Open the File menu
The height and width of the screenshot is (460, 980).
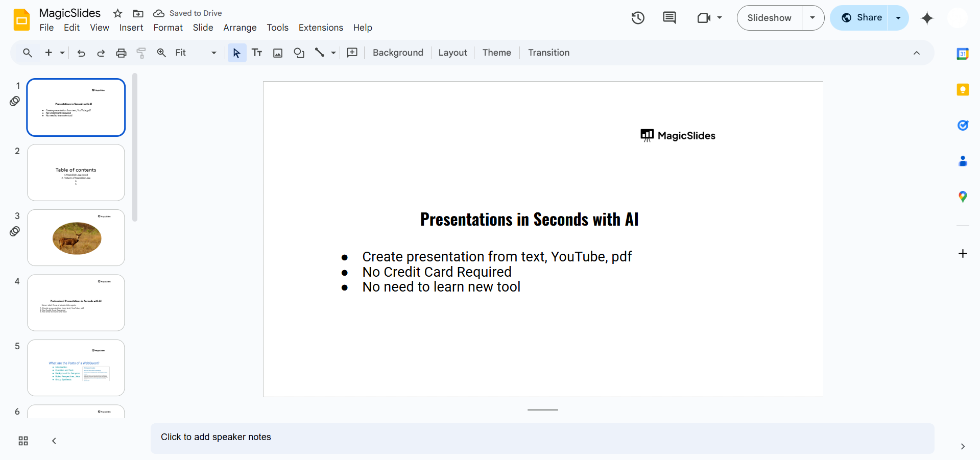(x=46, y=28)
